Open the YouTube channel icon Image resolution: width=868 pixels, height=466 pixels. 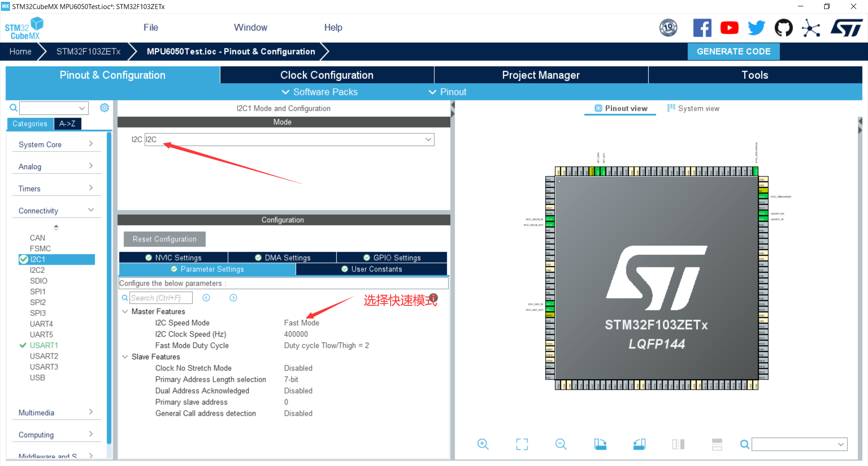point(729,28)
